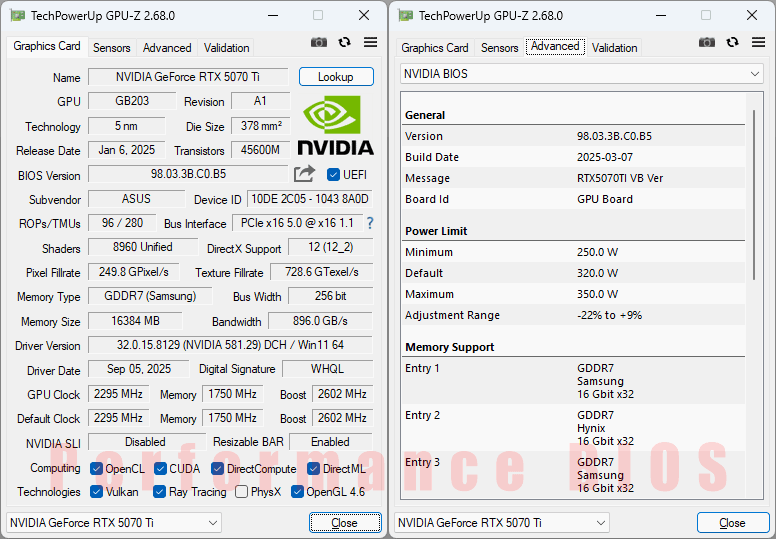
Task: Click the Shaders field 8960 Unified
Action: click(x=143, y=247)
